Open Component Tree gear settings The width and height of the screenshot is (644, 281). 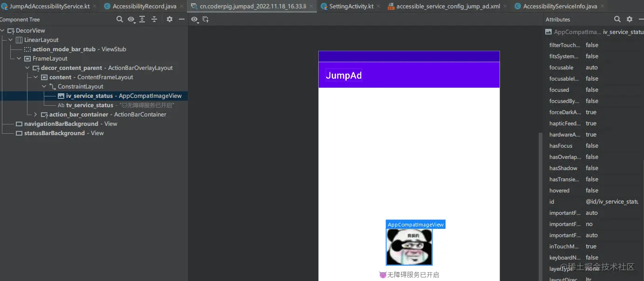coord(170,19)
